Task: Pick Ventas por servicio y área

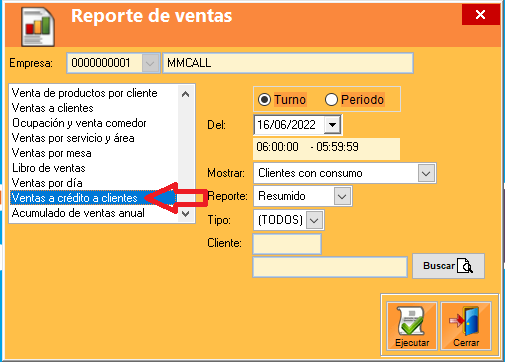Action: click(73, 138)
